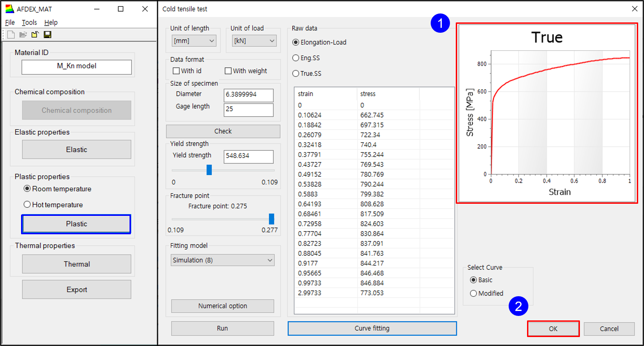The height and width of the screenshot is (346, 644).
Task: Click the Elastic properties button
Action: 77,149
